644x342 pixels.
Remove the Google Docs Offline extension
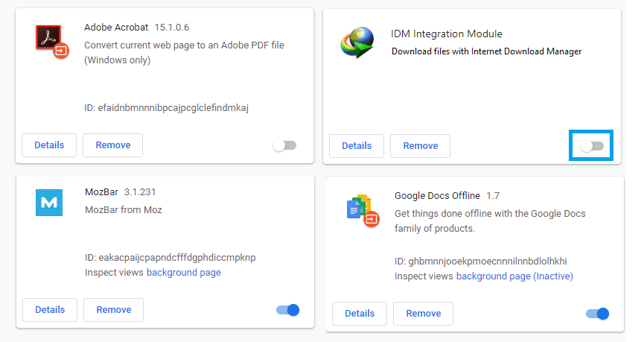click(424, 314)
